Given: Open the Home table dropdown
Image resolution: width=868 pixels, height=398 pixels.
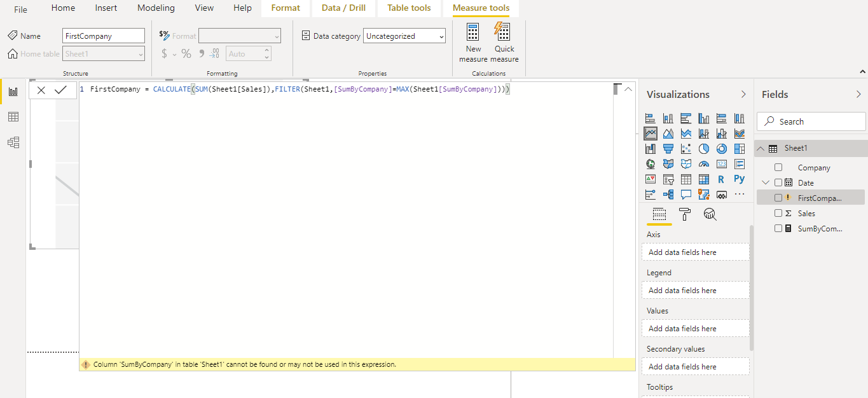Looking at the screenshot, I should point(104,54).
